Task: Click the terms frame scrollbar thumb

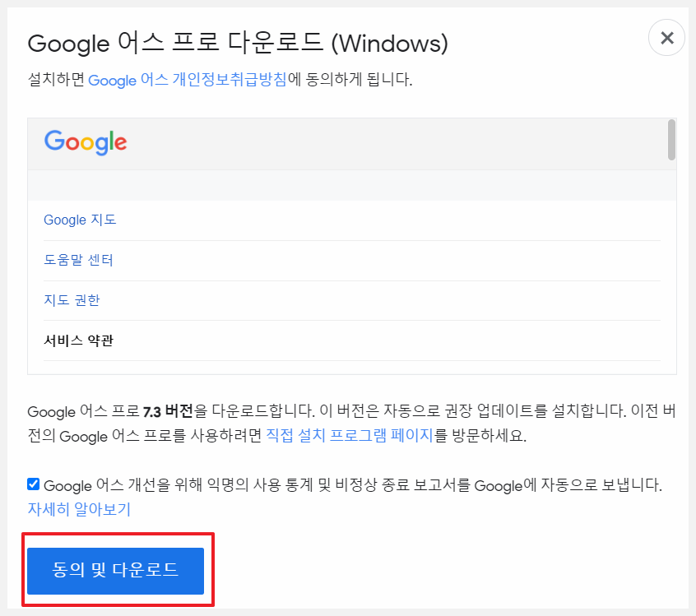Action: click(x=671, y=139)
